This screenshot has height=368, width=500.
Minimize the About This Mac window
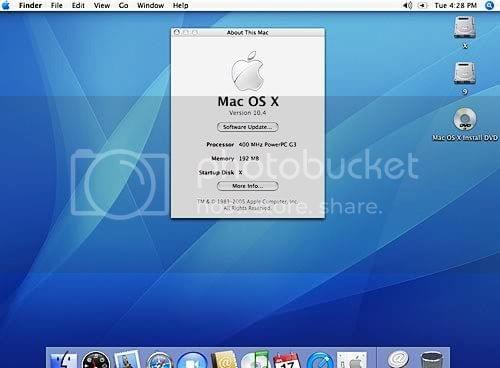tap(186, 32)
